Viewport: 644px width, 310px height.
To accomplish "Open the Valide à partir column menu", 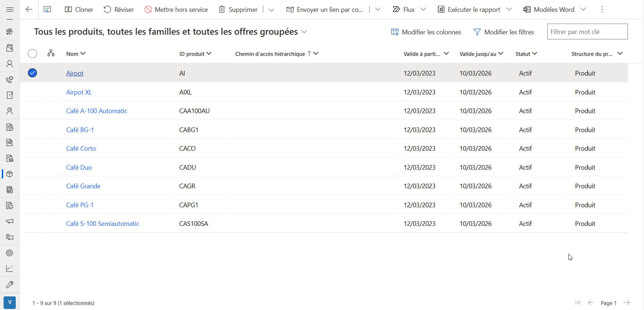I will [426, 54].
